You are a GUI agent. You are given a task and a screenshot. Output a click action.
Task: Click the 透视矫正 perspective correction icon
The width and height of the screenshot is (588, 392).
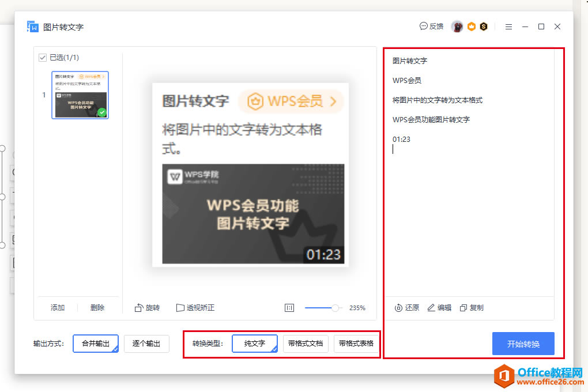pyautogui.click(x=180, y=308)
